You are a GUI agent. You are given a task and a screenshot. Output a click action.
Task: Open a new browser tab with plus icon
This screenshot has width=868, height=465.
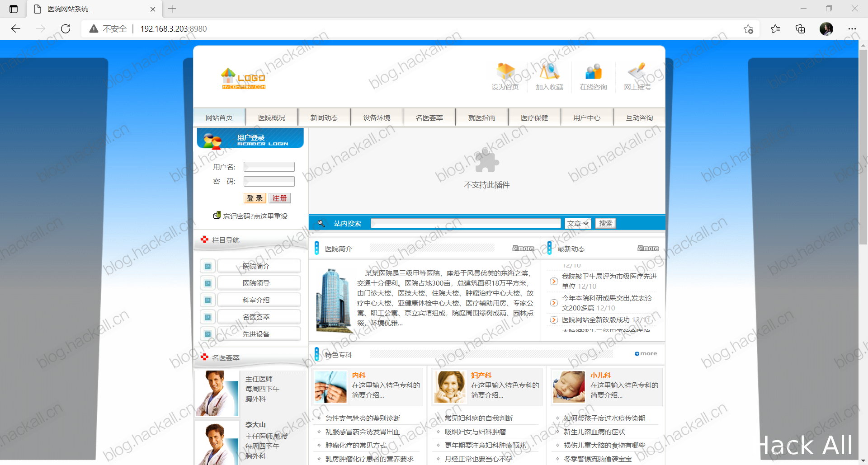(x=172, y=9)
